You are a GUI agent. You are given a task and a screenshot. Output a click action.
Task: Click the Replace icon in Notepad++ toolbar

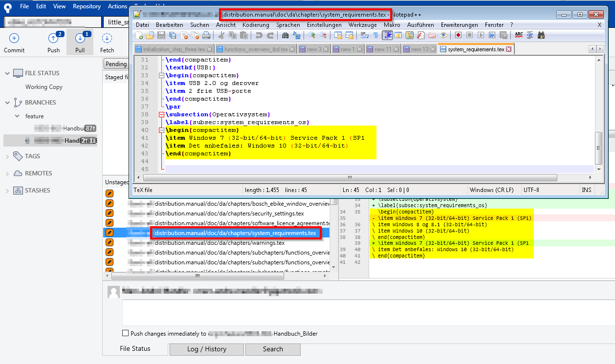coord(297,35)
